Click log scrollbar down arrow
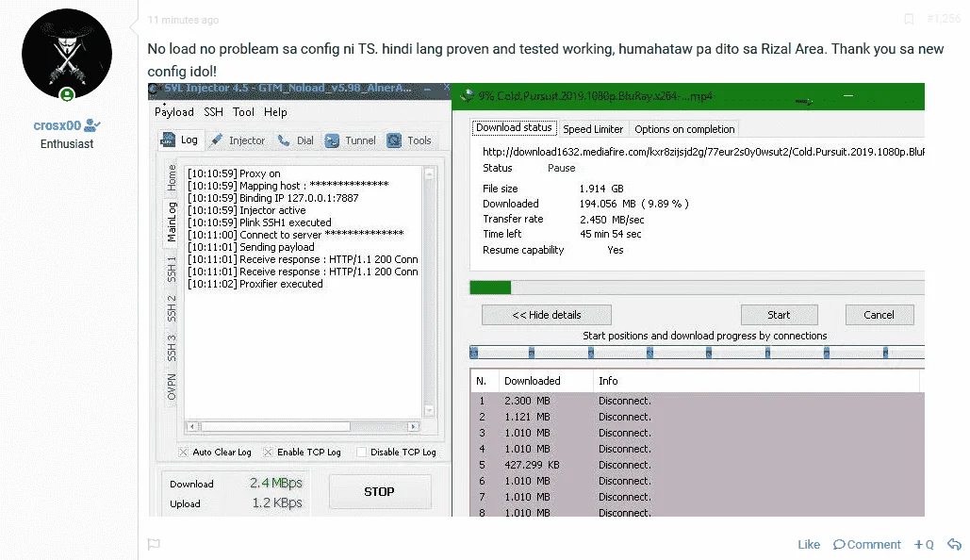Screen dimensions: 970x560 point(429,410)
